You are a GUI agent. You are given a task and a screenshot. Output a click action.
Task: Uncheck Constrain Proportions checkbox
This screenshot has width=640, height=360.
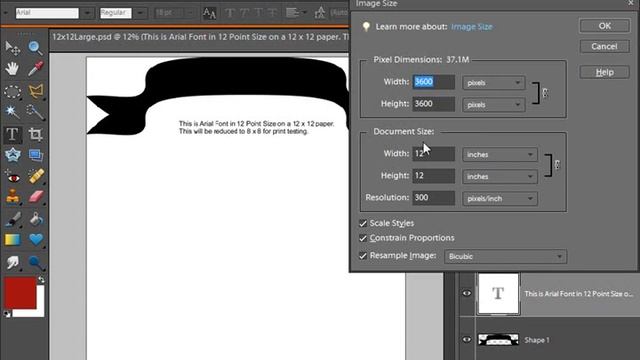(363, 238)
